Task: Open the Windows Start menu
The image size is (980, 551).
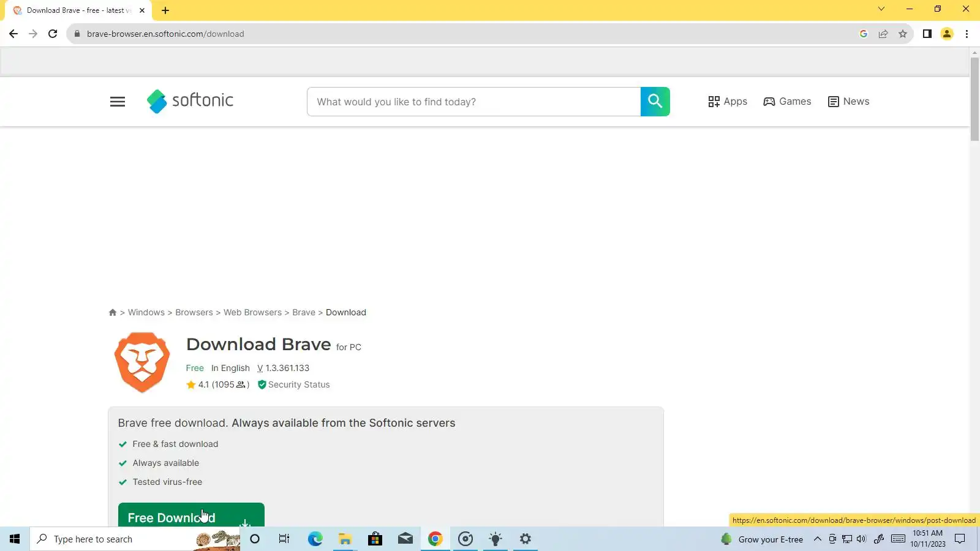Action: pos(15,539)
